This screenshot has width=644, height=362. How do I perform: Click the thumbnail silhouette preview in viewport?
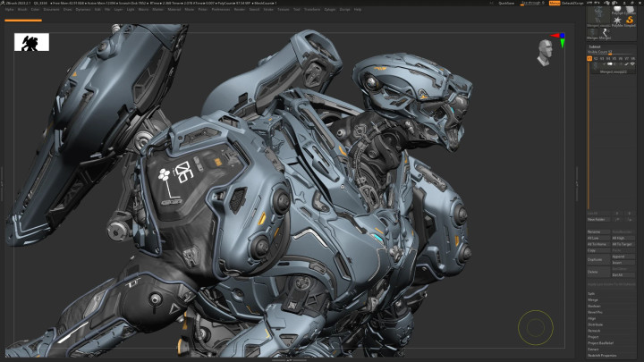(31, 42)
